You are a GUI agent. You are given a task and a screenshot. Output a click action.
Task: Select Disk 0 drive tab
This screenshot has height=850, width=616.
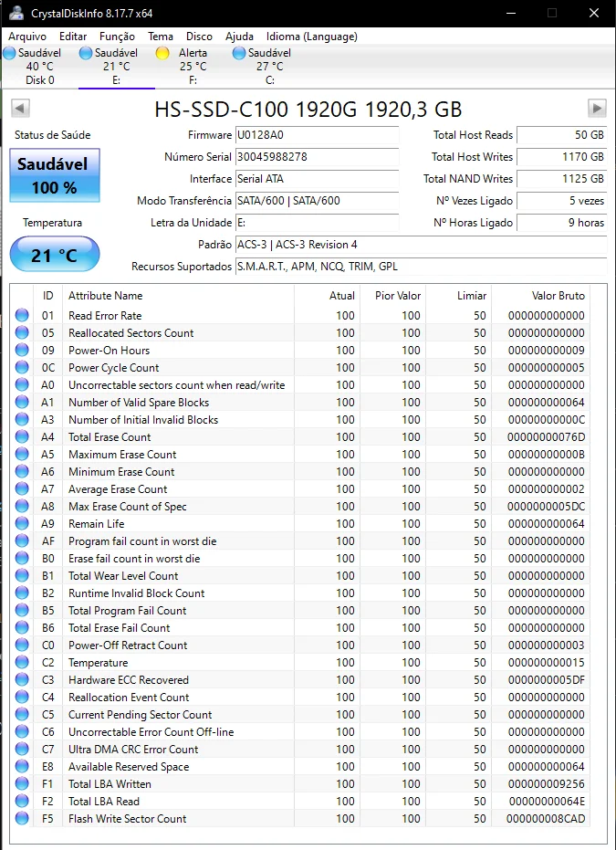(x=39, y=67)
